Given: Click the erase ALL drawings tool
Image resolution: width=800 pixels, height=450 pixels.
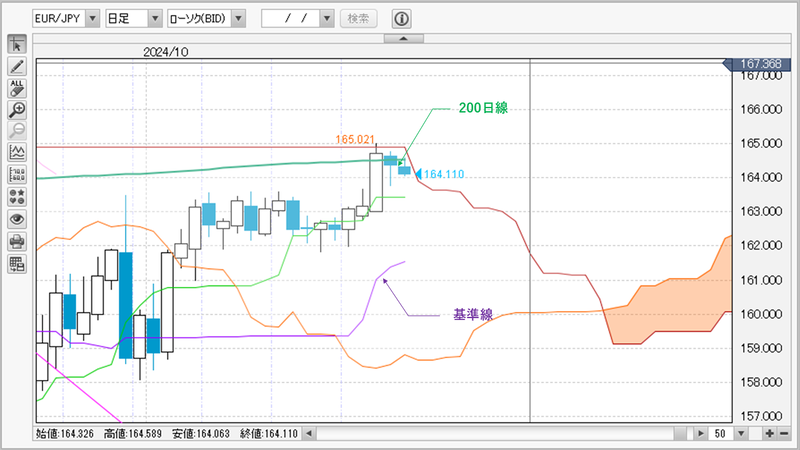Looking at the screenshot, I should (x=17, y=88).
